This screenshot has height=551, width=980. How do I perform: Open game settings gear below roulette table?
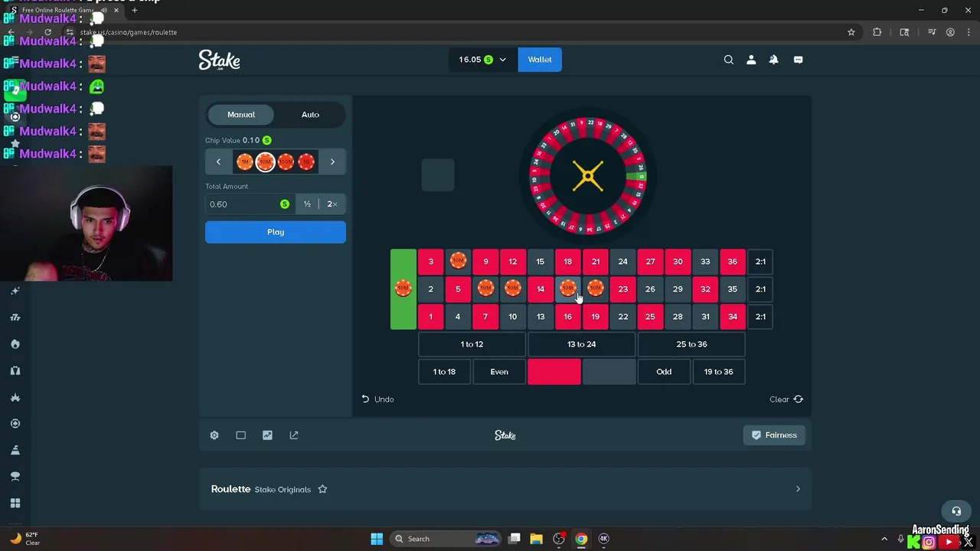point(214,435)
